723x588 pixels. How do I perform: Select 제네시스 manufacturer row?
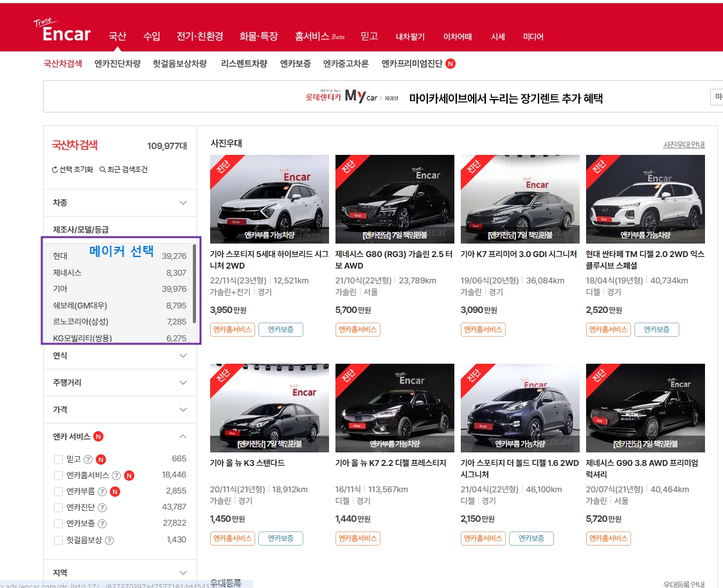[x=120, y=272]
